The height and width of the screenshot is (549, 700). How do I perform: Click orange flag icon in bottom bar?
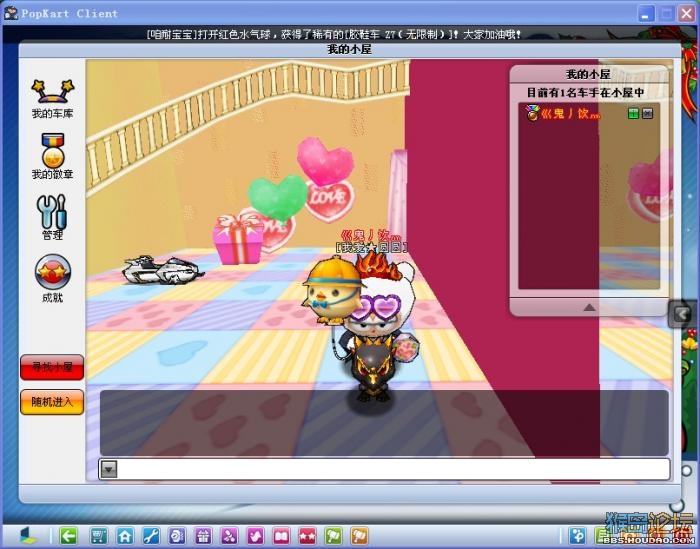pyautogui.click(x=359, y=536)
